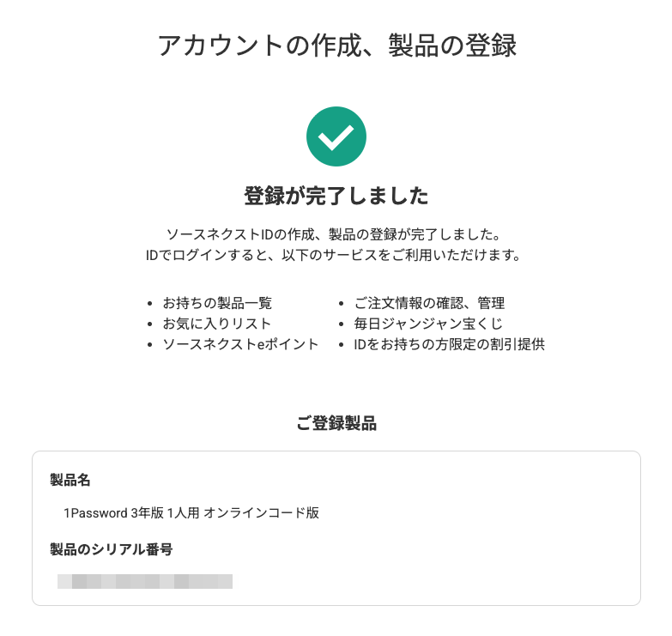Click the 登録が完了しました heading
This screenshot has height=636, width=672.
[336, 197]
